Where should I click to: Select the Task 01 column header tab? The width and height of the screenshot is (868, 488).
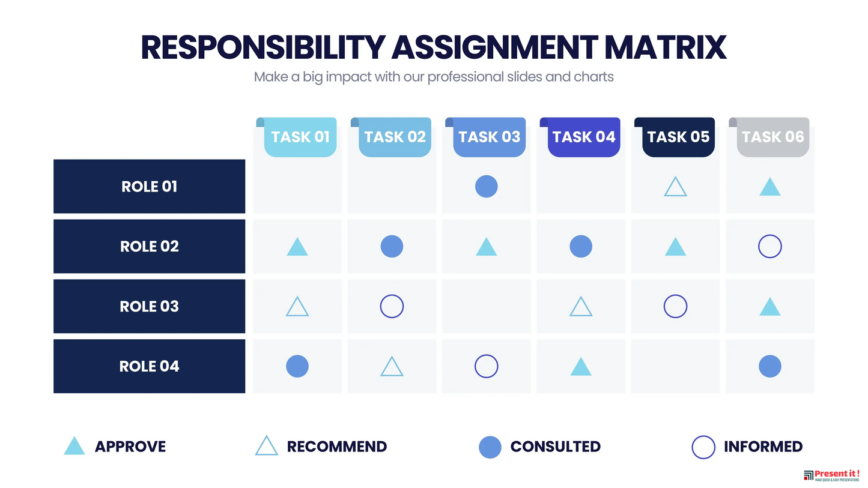[300, 137]
